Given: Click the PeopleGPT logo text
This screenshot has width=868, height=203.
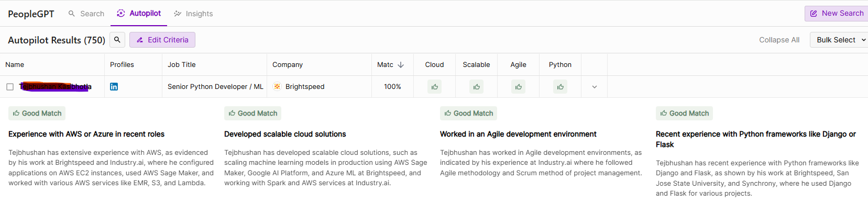Looking at the screenshot, I should [x=31, y=14].
